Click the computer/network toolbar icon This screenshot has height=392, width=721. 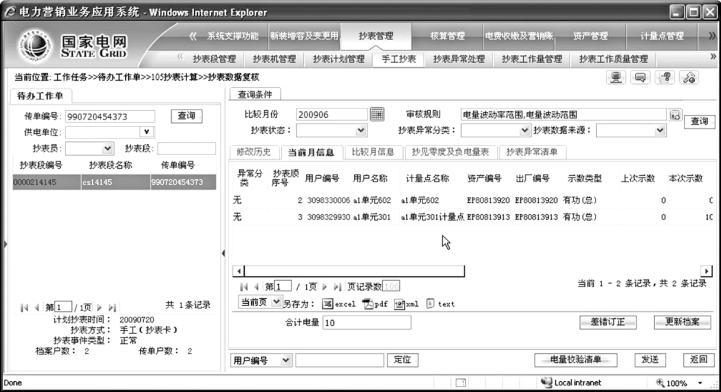point(616,77)
